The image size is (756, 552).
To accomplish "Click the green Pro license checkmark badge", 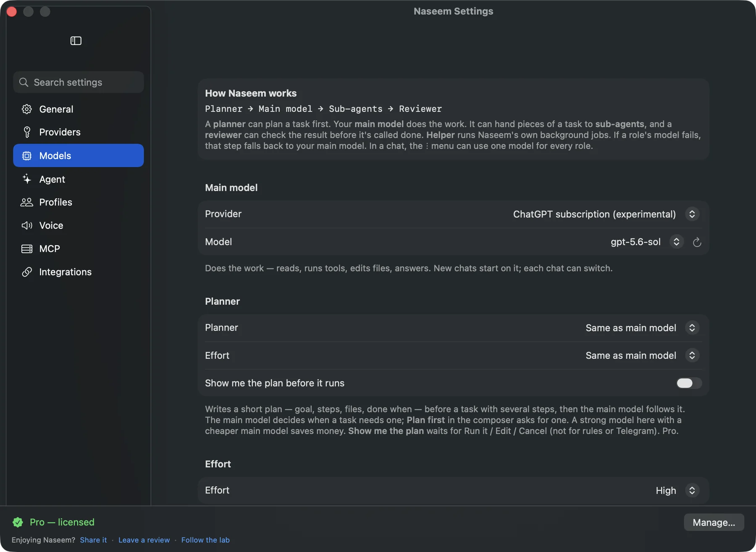I will (18, 522).
